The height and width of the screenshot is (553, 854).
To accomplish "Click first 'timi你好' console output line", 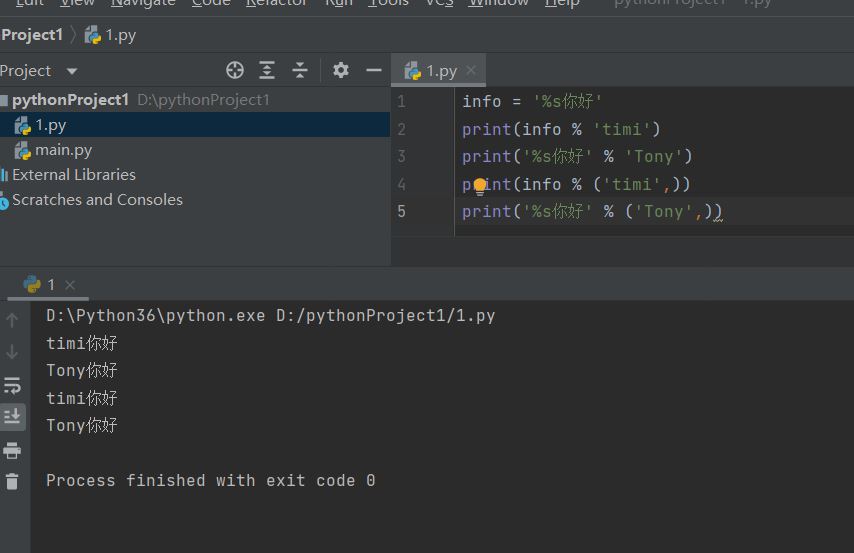I will click(82, 343).
